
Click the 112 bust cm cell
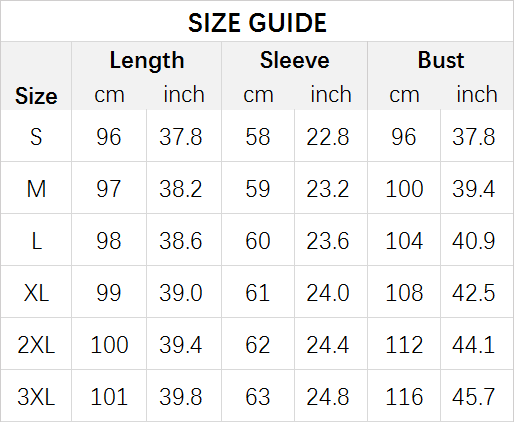404,345
